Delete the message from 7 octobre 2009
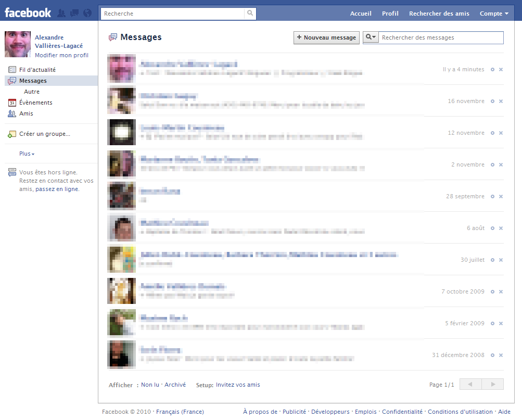The height and width of the screenshot is (420, 522). click(501, 291)
